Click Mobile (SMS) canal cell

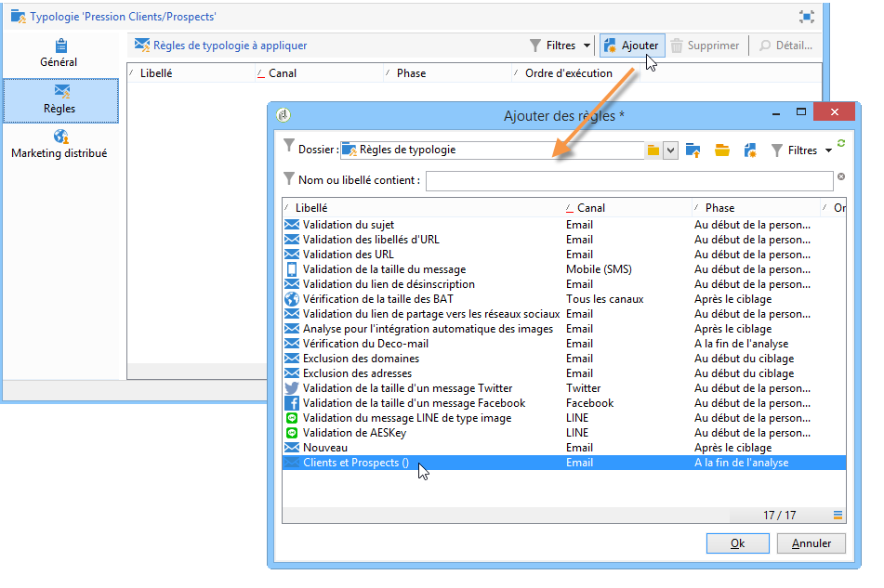(599, 269)
